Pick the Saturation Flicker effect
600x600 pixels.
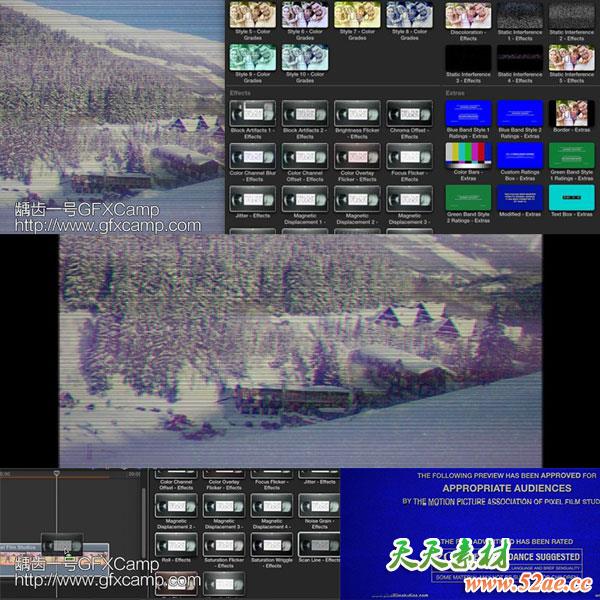[225, 544]
